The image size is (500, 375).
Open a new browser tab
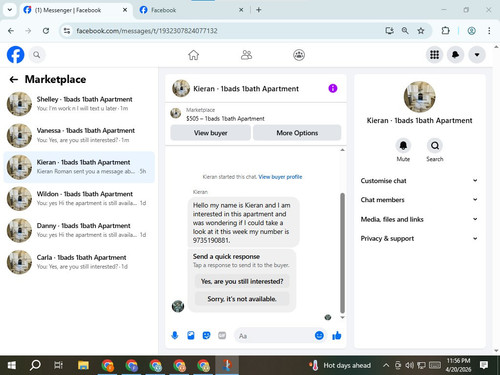pyautogui.click(x=259, y=10)
